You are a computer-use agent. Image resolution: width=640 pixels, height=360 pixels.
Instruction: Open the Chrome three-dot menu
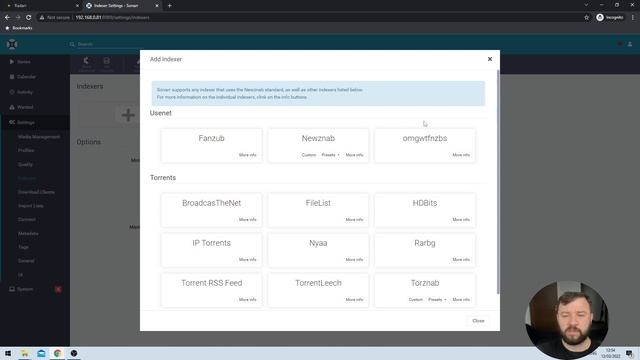[633, 18]
